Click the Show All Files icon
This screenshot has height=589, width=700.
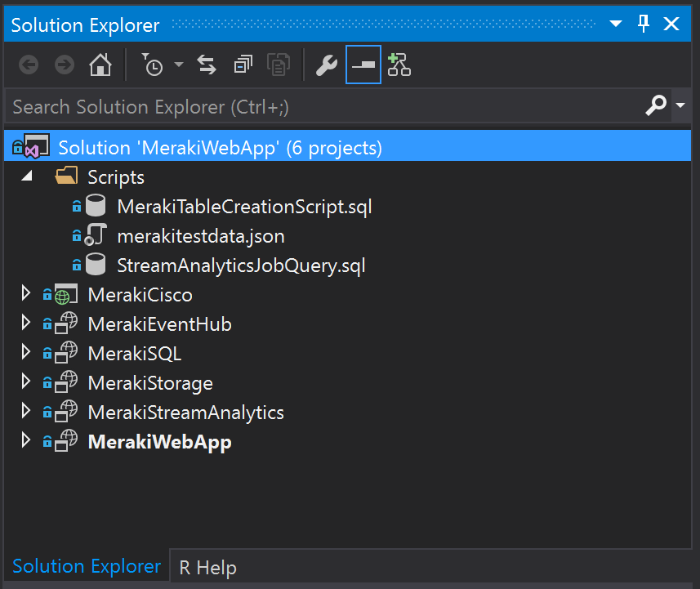tap(279, 65)
